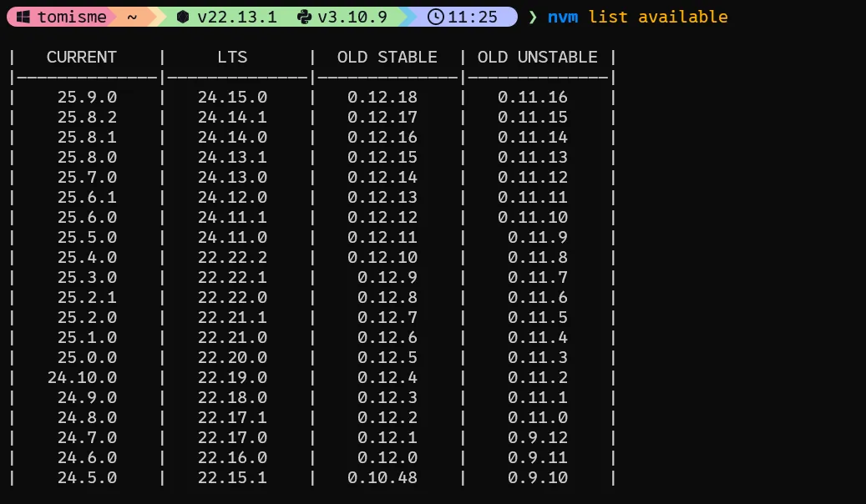Click the LTS column header

[x=232, y=58]
